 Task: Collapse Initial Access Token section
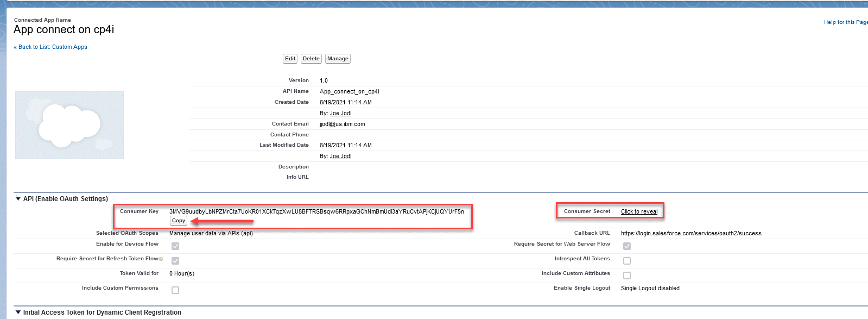click(18, 312)
